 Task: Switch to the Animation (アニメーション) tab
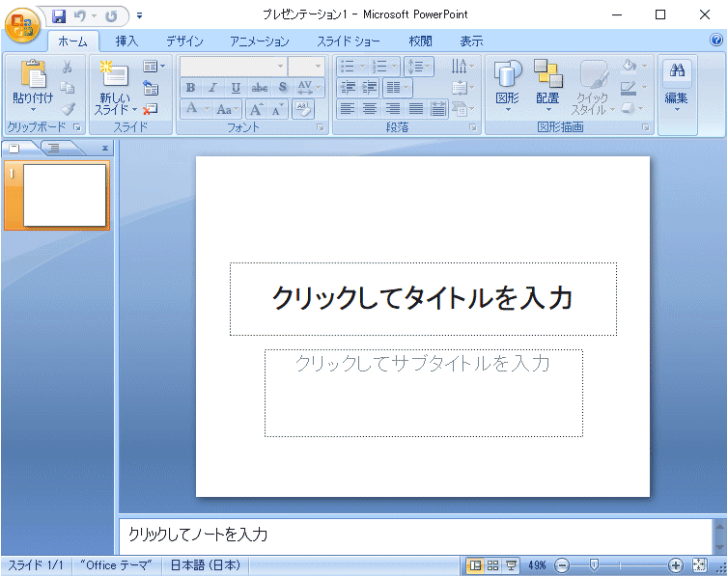[x=259, y=41]
